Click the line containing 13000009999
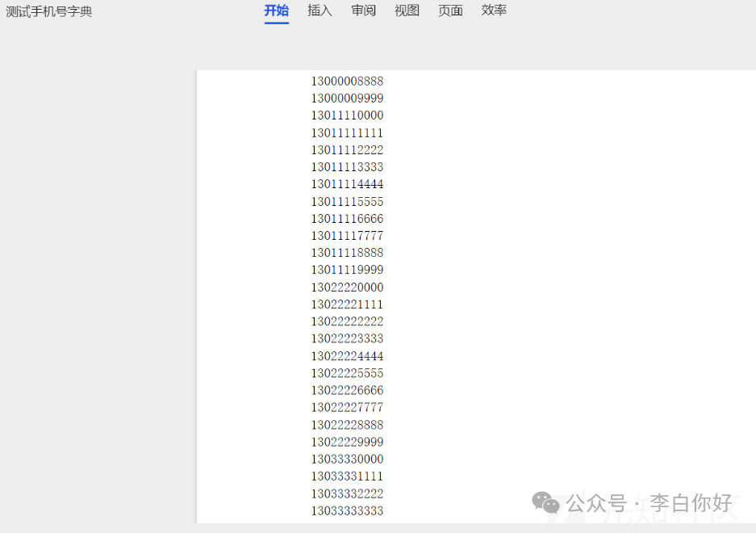The height and width of the screenshot is (533, 756). [347, 98]
